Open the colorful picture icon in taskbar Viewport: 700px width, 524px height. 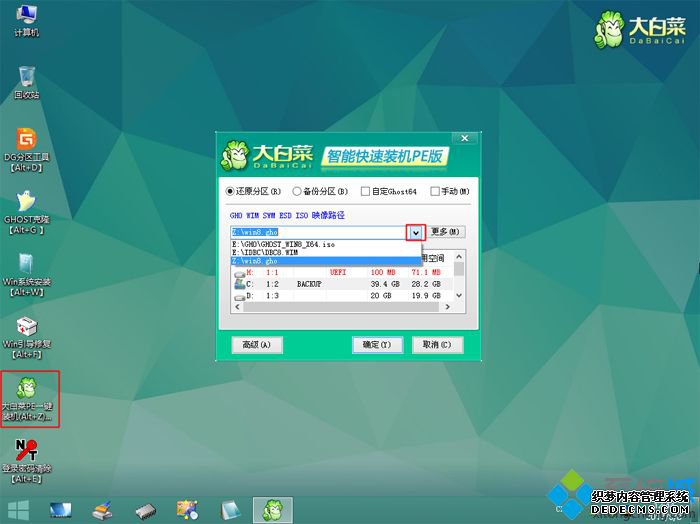point(187,510)
